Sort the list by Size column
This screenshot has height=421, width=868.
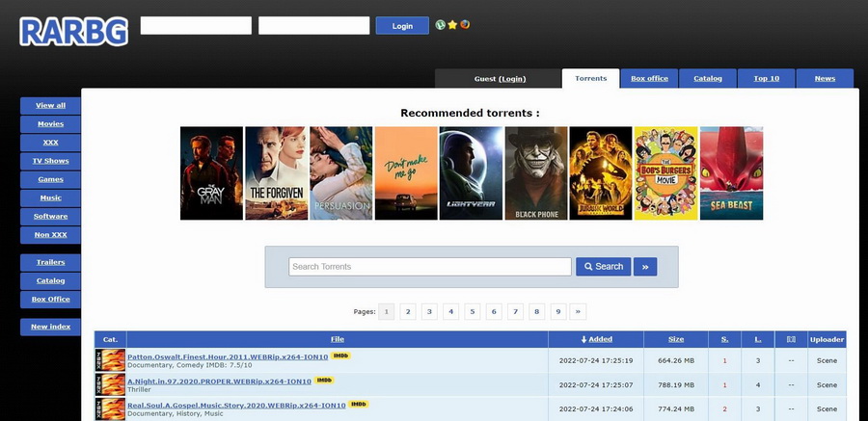[676, 339]
